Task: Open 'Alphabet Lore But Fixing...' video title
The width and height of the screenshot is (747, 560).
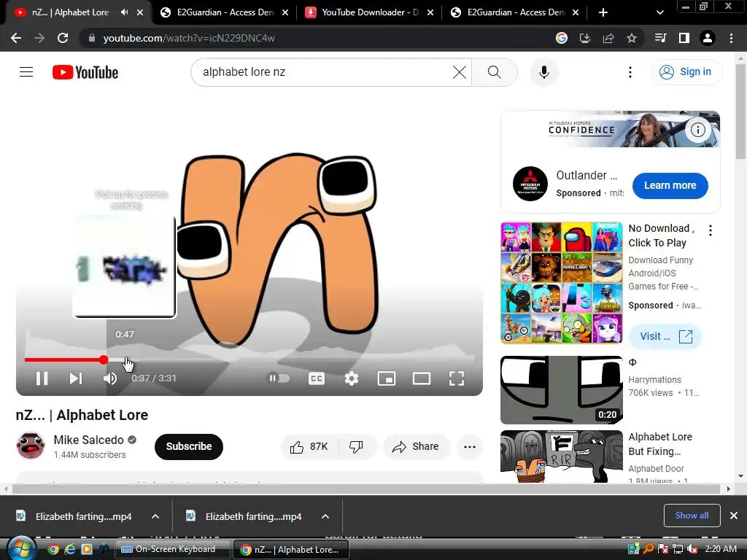Action: pos(659,444)
